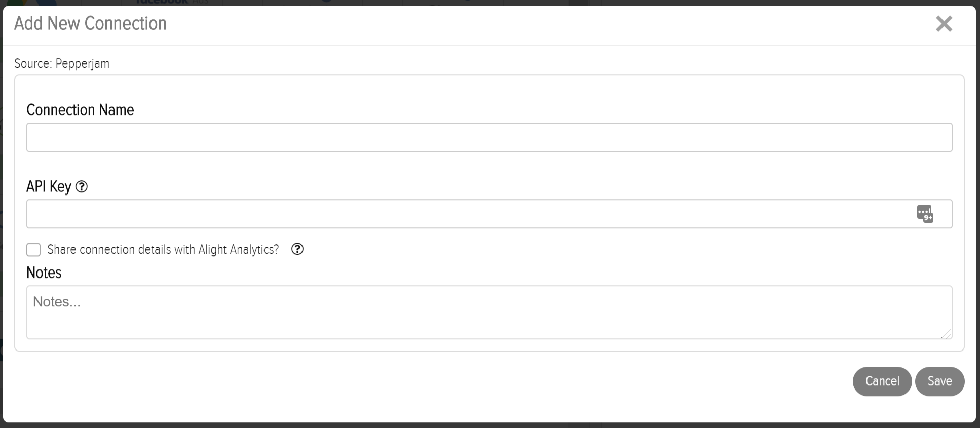Close the Add New Connection dialog
Viewport: 980px width, 428px height.
pyautogui.click(x=944, y=24)
